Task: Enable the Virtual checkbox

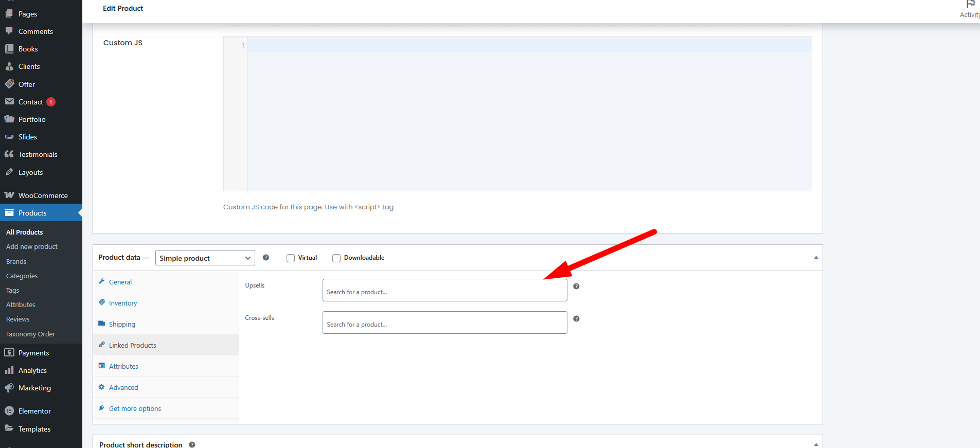Action: click(291, 258)
